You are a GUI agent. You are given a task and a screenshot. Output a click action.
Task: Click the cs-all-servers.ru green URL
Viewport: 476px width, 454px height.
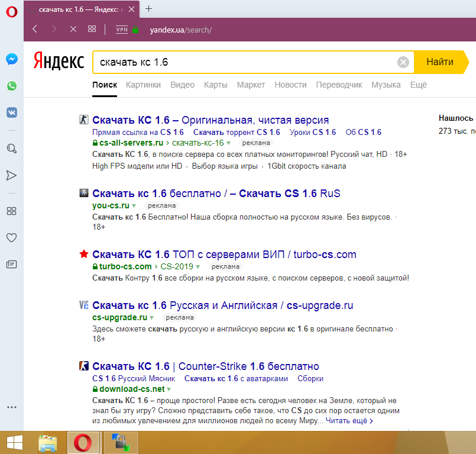(131, 143)
